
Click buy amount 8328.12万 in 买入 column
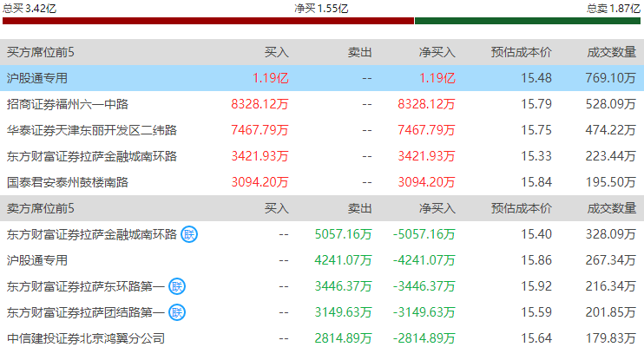tap(260, 104)
